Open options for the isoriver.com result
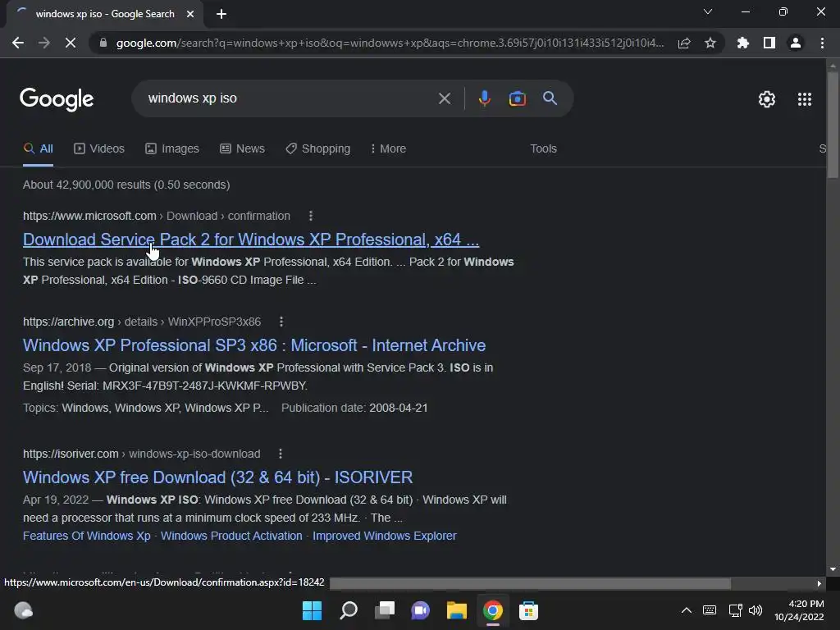Image resolution: width=840 pixels, height=630 pixels. click(281, 454)
